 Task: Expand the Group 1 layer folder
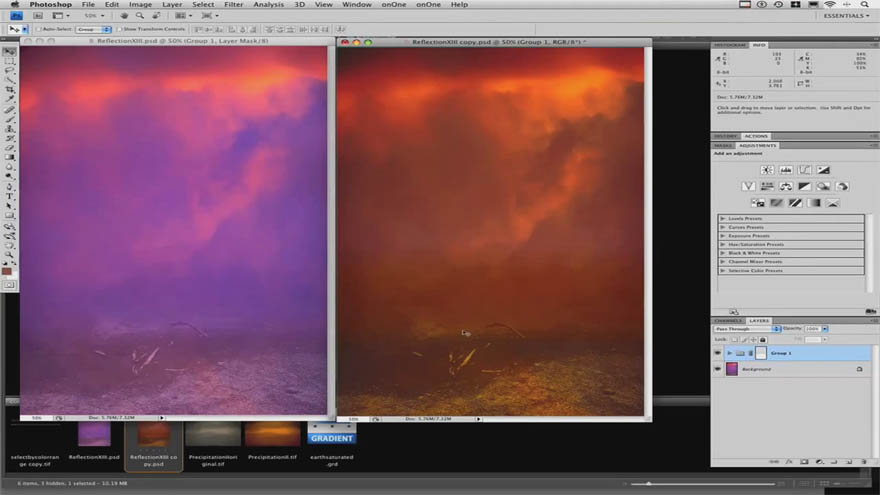pyautogui.click(x=730, y=353)
